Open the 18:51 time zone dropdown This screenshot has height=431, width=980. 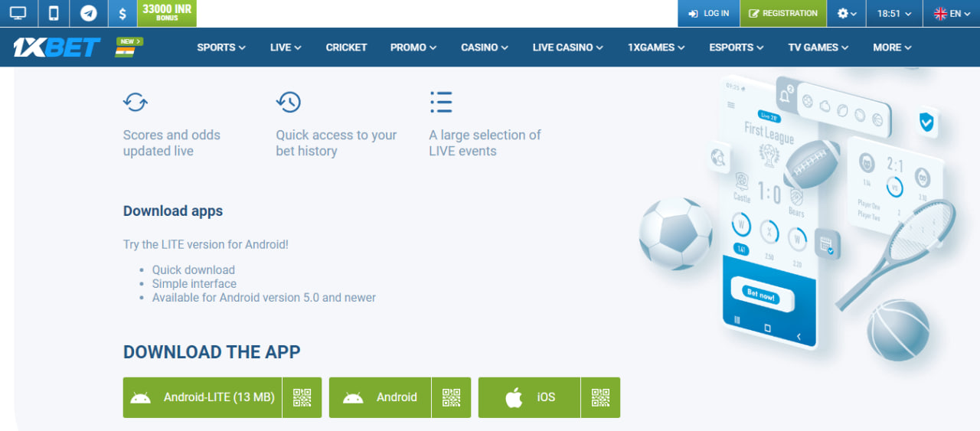tap(894, 13)
